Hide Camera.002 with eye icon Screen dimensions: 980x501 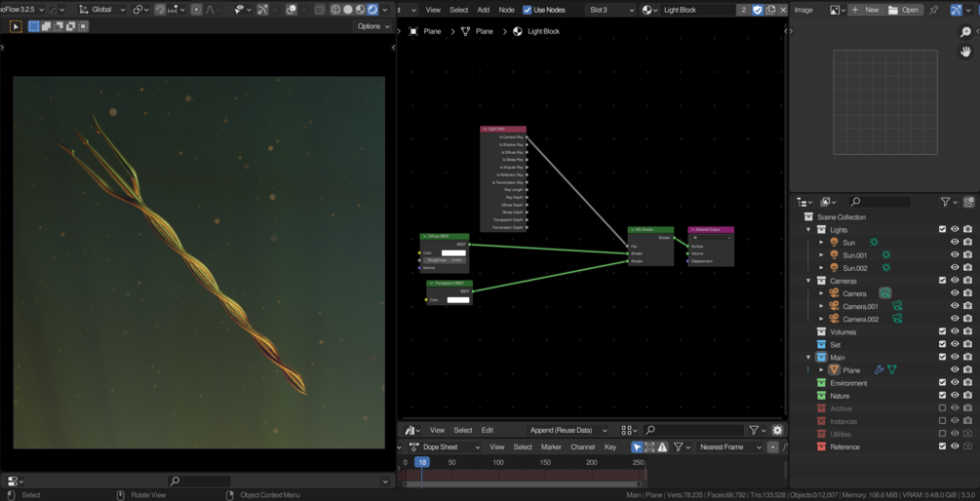tap(955, 319)
